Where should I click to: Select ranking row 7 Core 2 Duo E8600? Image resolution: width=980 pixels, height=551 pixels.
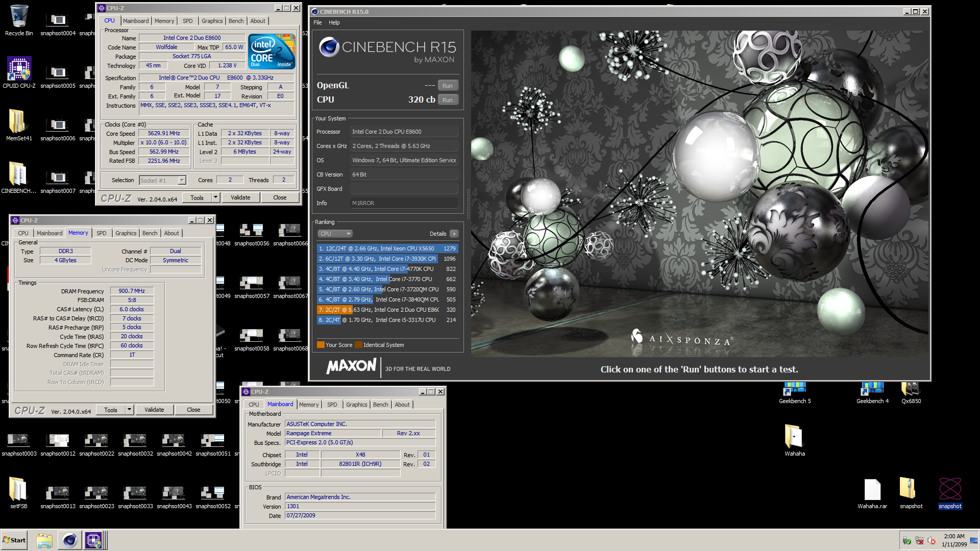387,310
